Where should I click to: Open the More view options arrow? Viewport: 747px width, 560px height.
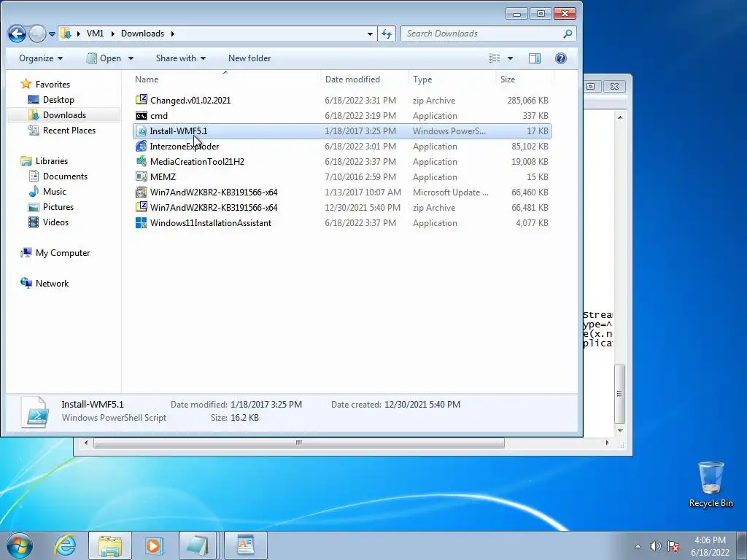point(510,58)
